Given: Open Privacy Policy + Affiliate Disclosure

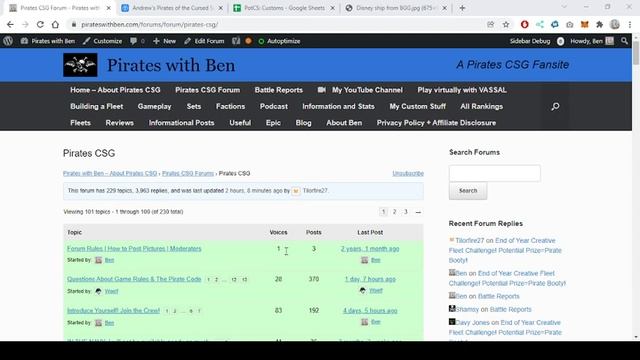Looking at the screenshot, I should [436, 122].
